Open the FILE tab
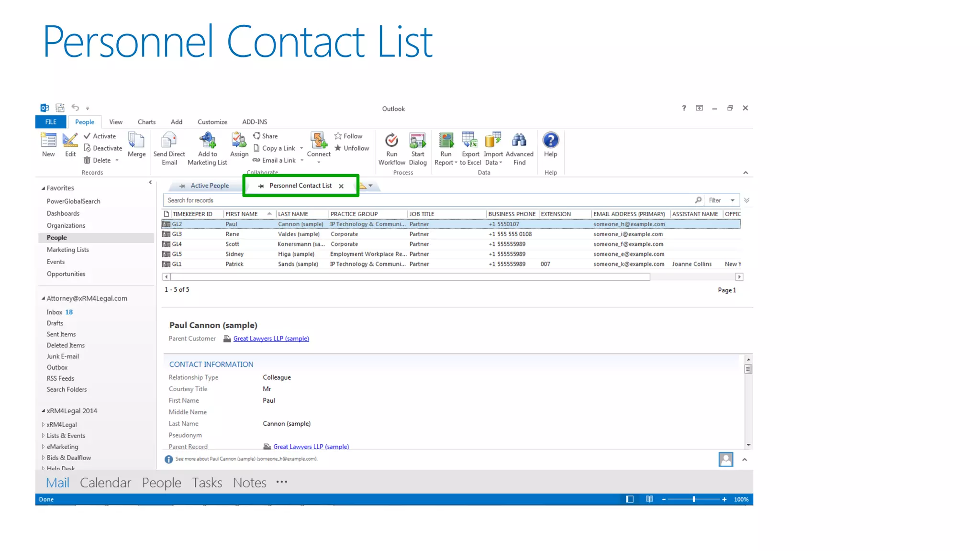 51,122
